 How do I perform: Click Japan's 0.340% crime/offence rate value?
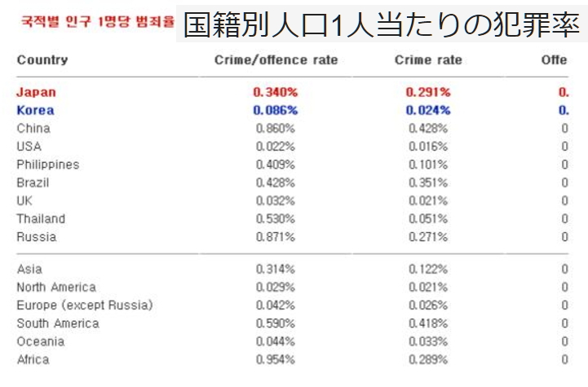point(276,92)
